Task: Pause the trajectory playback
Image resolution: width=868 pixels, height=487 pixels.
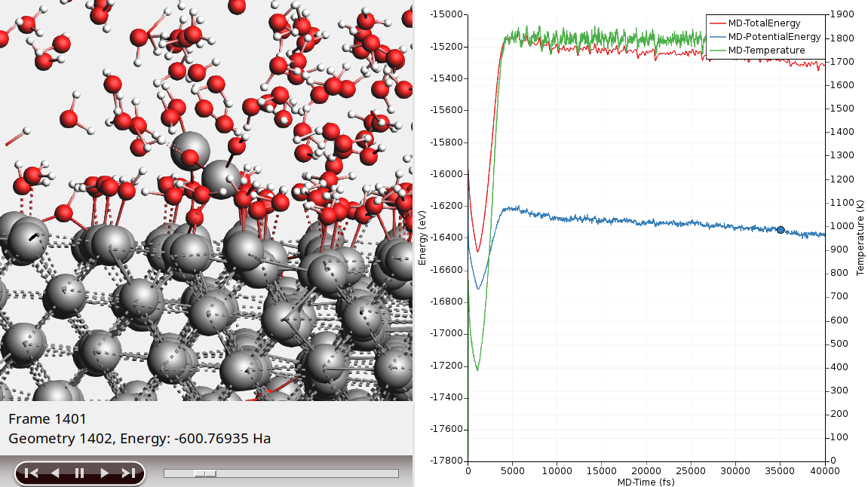Action: [x=79, y=473]
